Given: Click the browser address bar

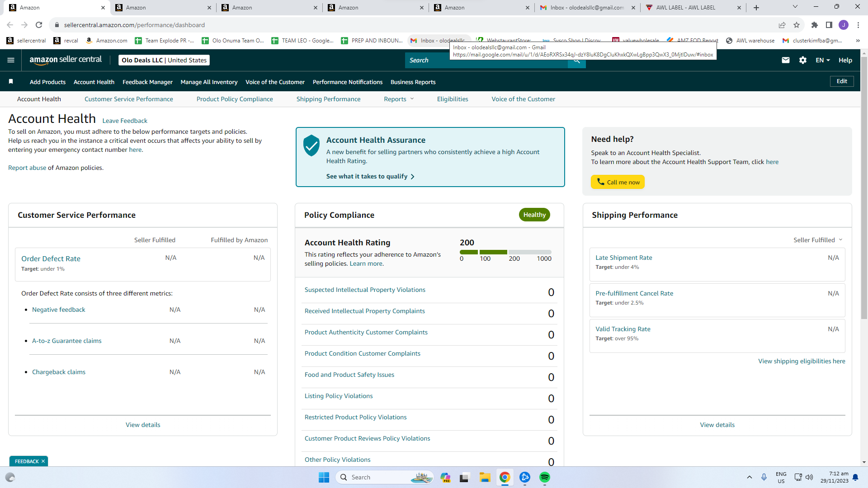Looking at the screenshot, I should [416, 25].
